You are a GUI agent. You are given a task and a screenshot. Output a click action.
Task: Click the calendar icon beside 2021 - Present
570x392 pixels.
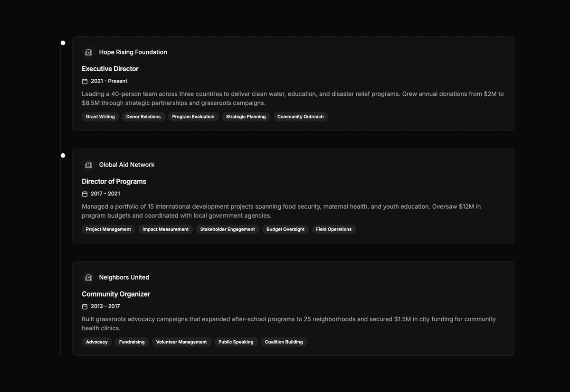(x=85, y=81)
